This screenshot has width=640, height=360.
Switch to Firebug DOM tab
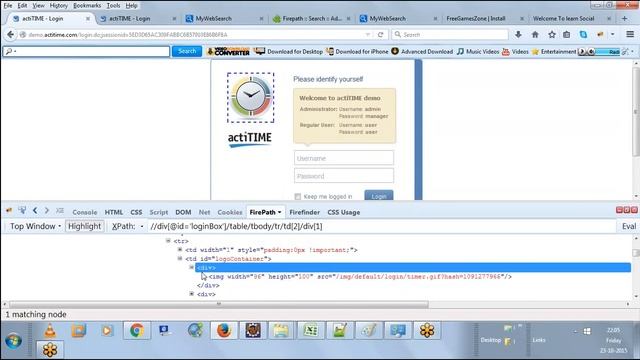click(183, 212)
